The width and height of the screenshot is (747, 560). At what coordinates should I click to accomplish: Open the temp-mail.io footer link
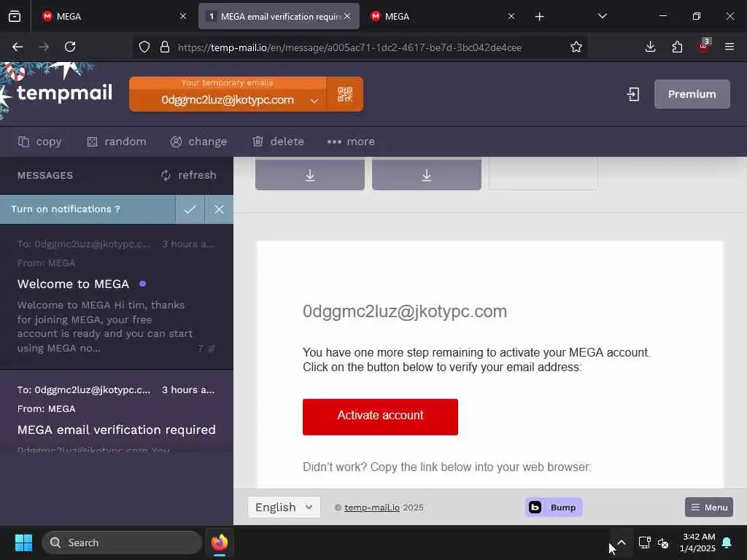pos(372,507)
